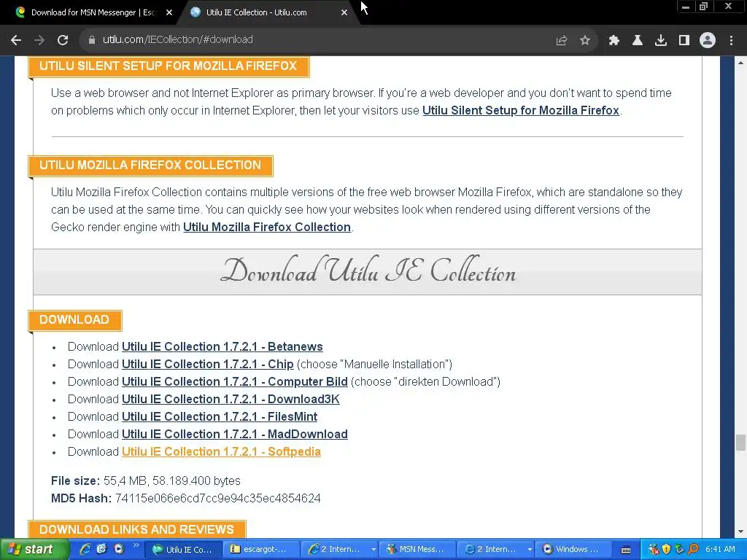Download from the Softpedia mirror
The width and height of the screenshot is (747, 560).
pyautogui.click(x=221, y=452)
